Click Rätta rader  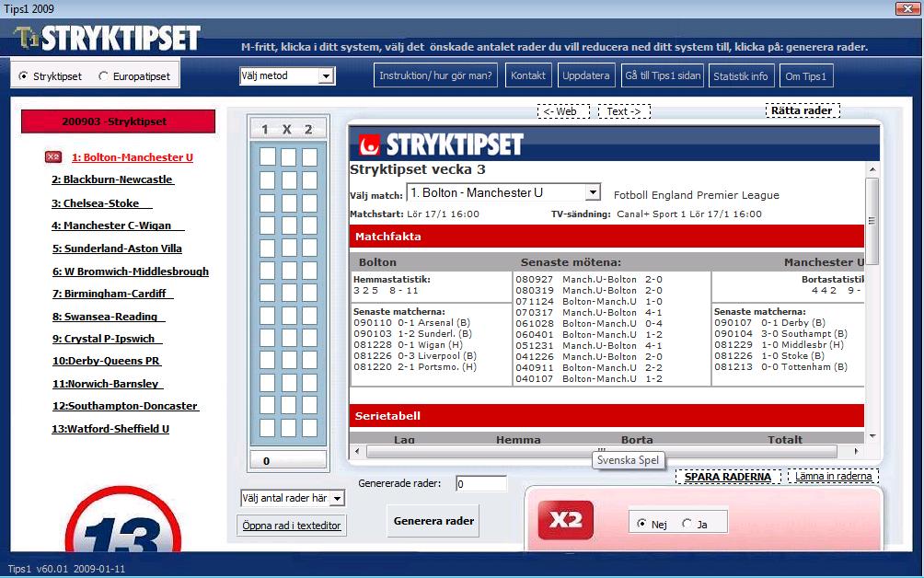point(802,110)
